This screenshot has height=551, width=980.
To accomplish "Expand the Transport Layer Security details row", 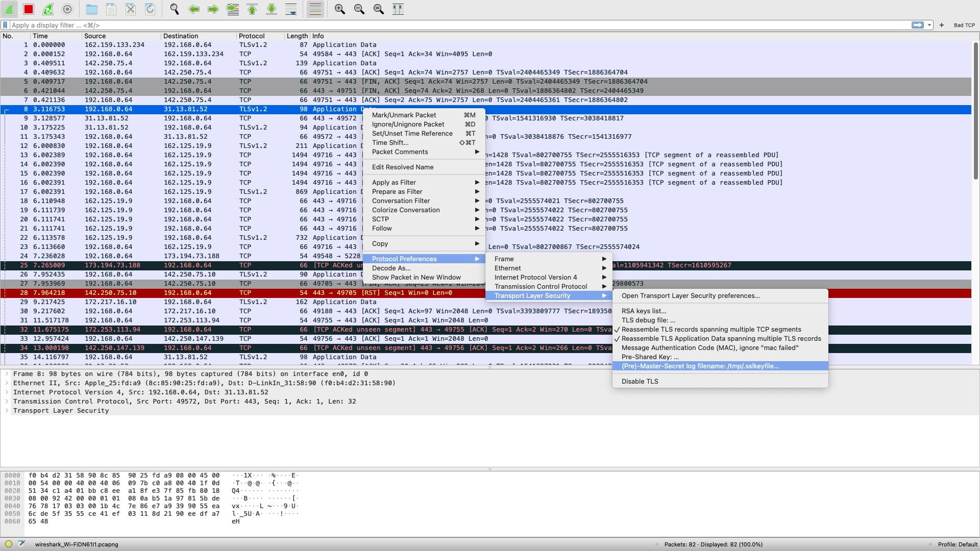I will (x=7, y=411).
